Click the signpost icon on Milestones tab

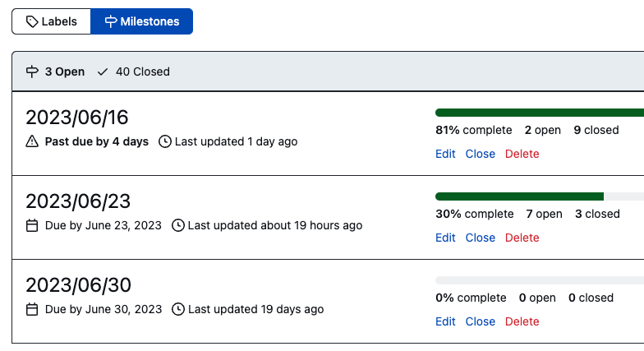tap(110, 21)
